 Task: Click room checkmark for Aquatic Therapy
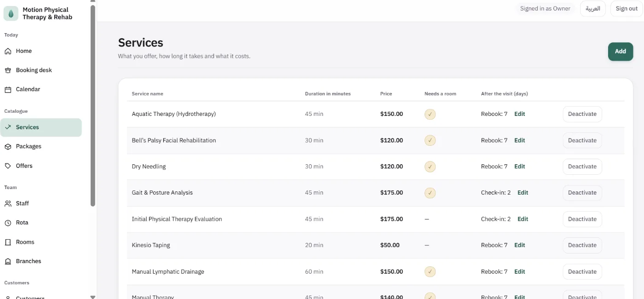(x=430, y=114)
